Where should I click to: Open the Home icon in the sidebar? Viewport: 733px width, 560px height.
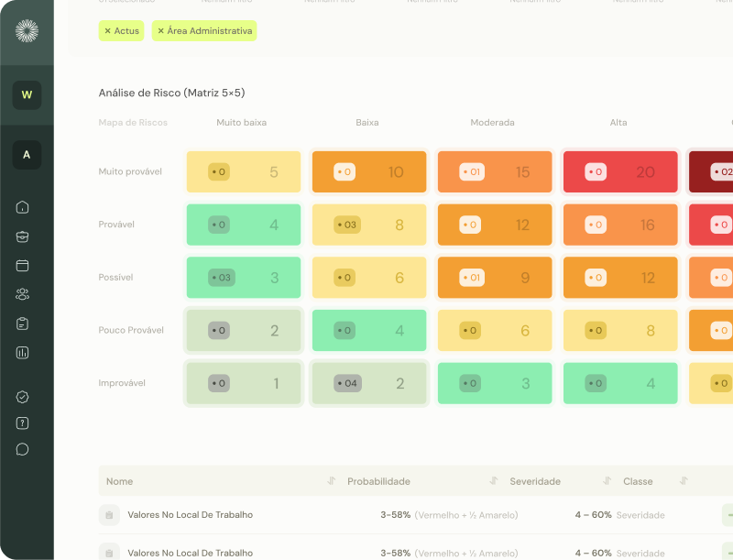pyautogui.click(x=23, y=207)
